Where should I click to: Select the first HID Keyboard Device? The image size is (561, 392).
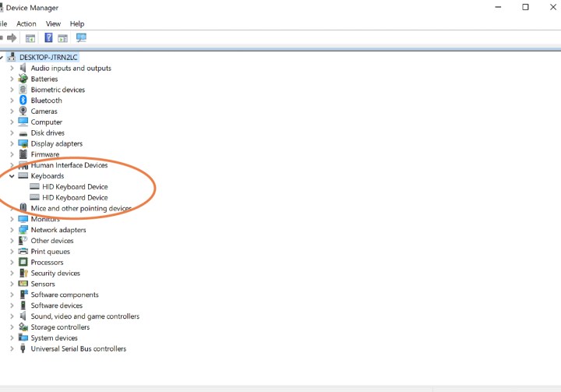(x=75, y=187)
